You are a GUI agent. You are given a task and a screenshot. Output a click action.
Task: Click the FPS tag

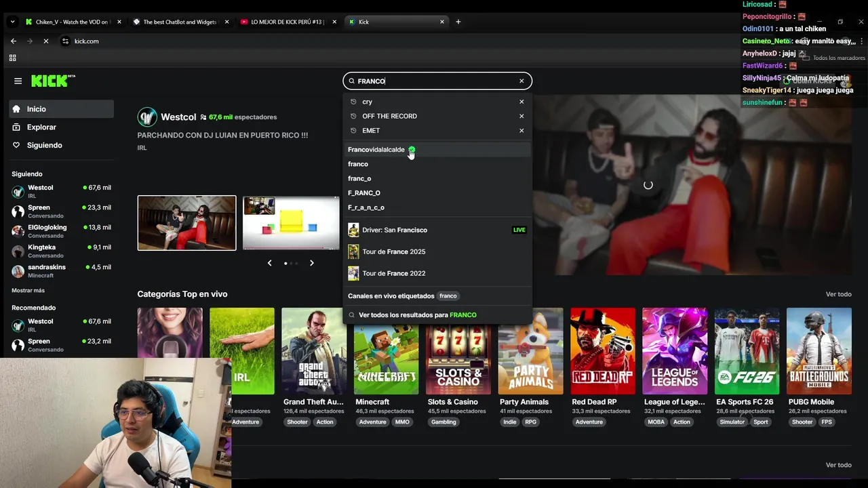(827, 422)
